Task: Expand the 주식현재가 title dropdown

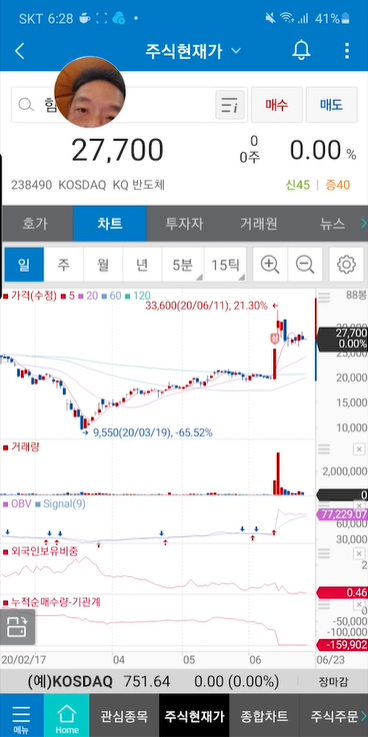Action: pos(236,51)
